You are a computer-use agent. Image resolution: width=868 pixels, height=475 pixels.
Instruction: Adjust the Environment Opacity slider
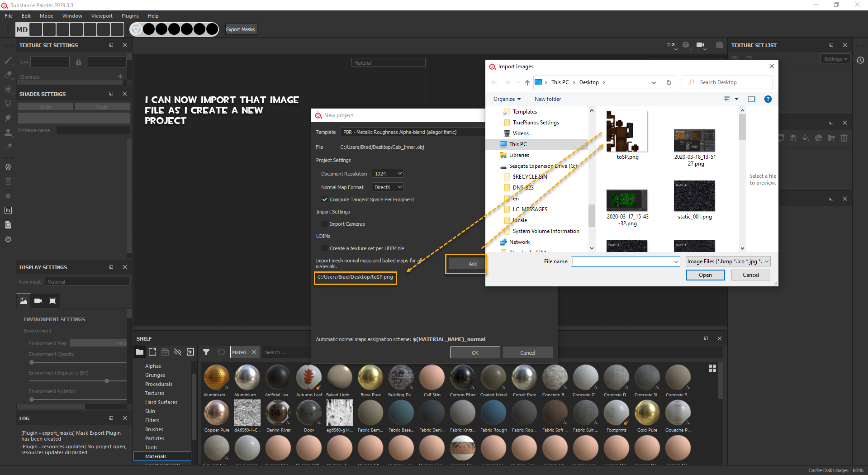tap(78, 362)
